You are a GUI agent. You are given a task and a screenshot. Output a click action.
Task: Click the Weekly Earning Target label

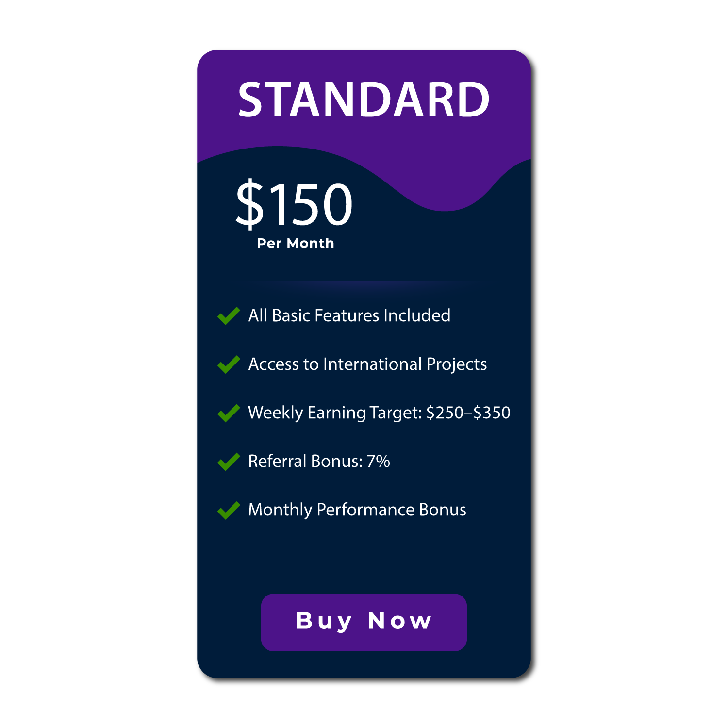pyautogui.click(x=335, y=413)
